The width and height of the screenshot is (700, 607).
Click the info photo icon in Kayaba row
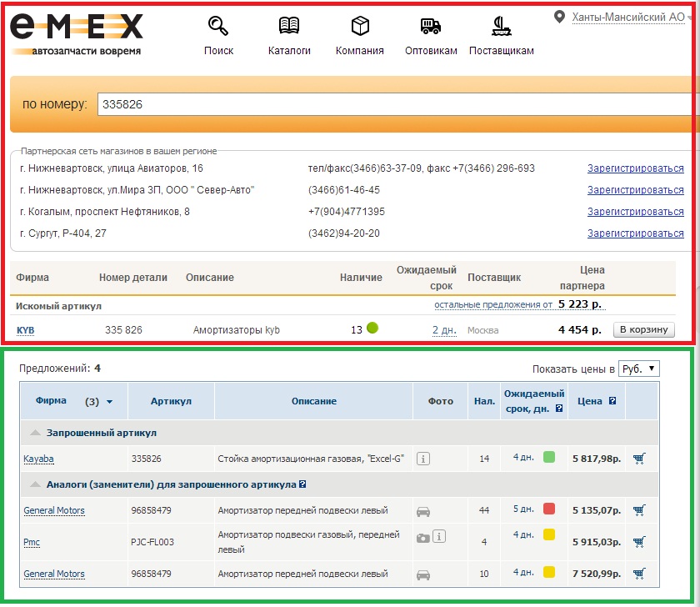tap(423, 459)
